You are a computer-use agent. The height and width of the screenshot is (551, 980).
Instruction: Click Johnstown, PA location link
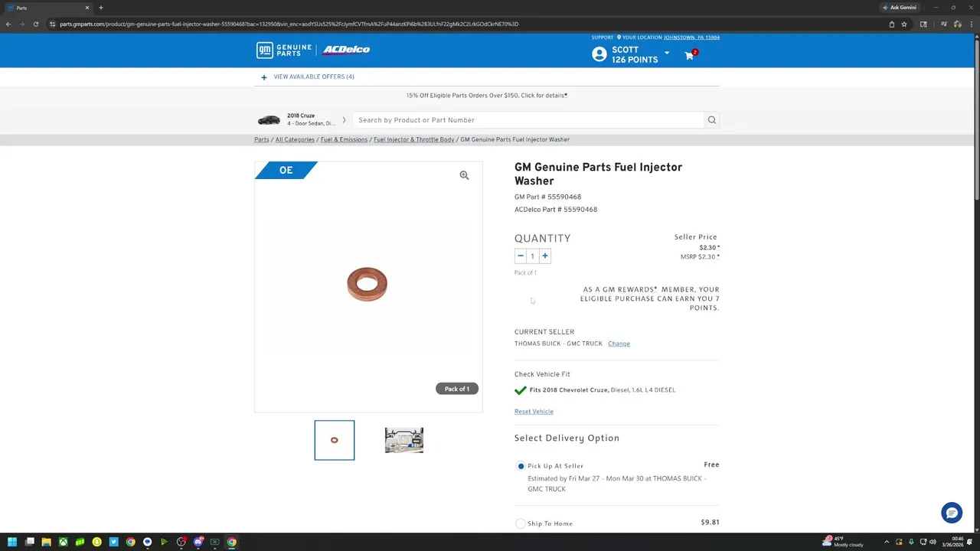(691, 37)
